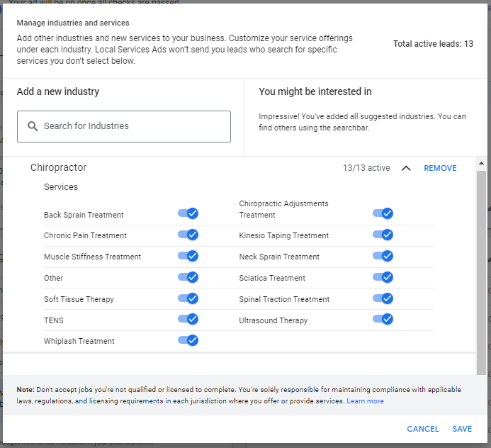Toggle Kinesio Taping Treatment off
The image size is (491, 448).
coord(383,235)
